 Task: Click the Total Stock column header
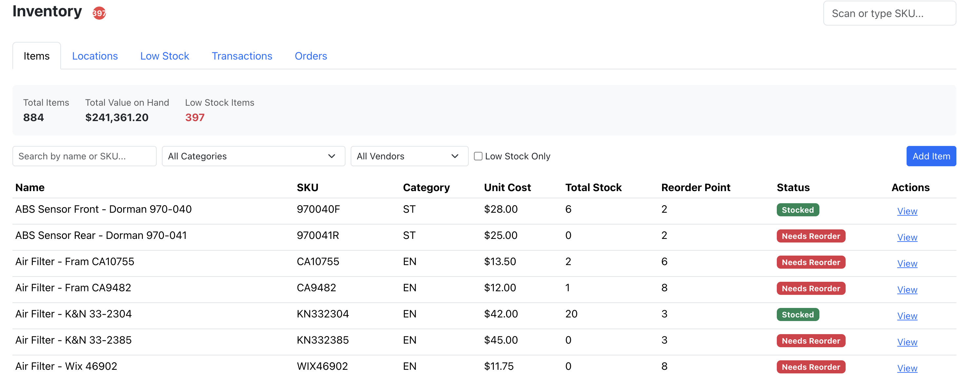coord(593,188)
